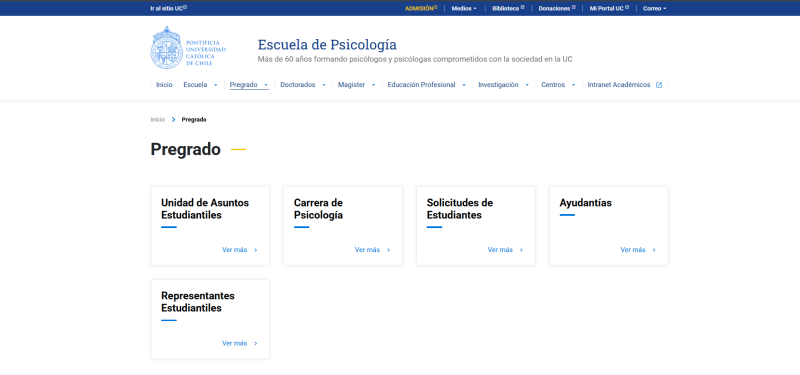Click Ver más under Solicitudes de Estudiantes
The height and width of the screenshot is (375, 800).
[500, 250]
